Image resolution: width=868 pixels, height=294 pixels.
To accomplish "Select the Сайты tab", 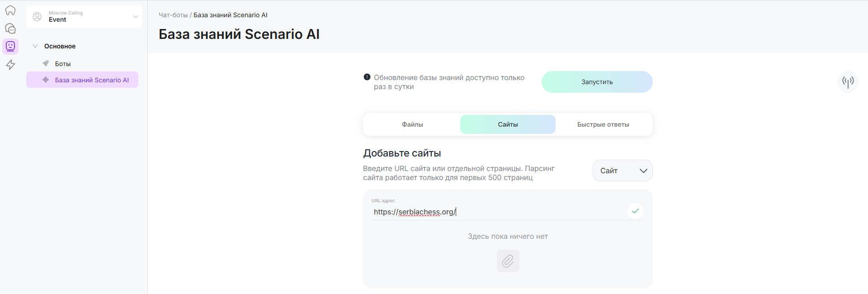I will click(508, 124).
